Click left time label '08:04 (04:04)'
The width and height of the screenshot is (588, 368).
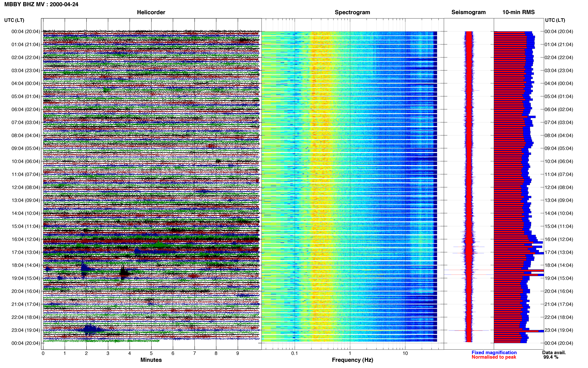pyautogui.click(x=26, y=135)
